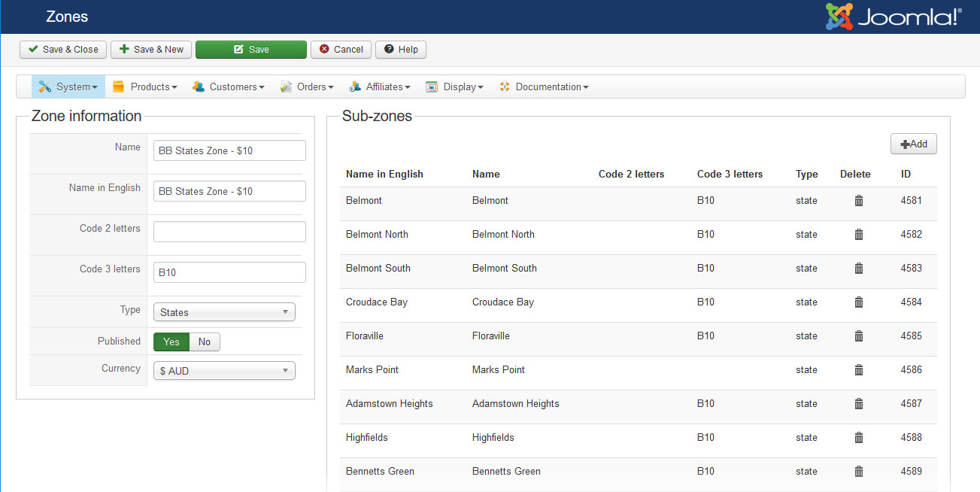Set Published to Yes
Viewport: 980px width, 492px height.
171,342
